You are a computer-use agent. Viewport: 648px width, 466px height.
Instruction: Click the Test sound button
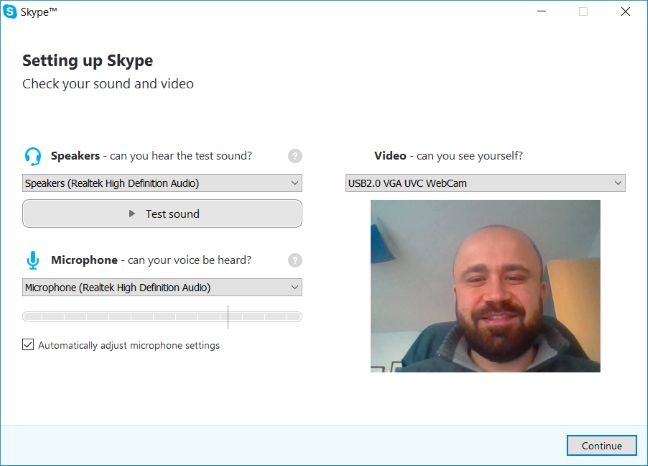point(162,214)
